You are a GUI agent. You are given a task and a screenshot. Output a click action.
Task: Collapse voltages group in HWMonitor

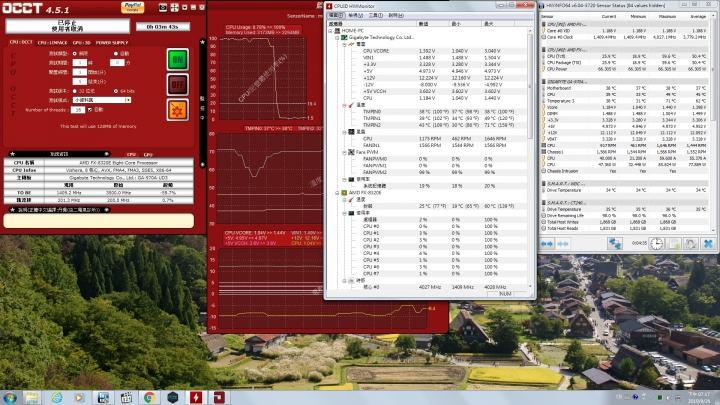point(344,45)
